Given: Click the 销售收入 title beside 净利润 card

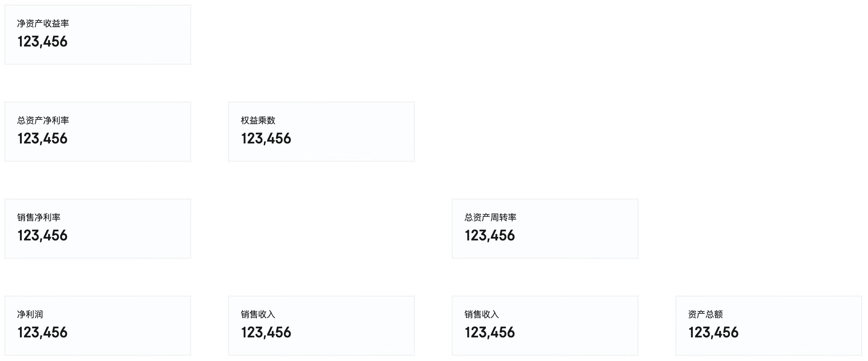Looking at the screenshot, I should (x=258, y=314).
